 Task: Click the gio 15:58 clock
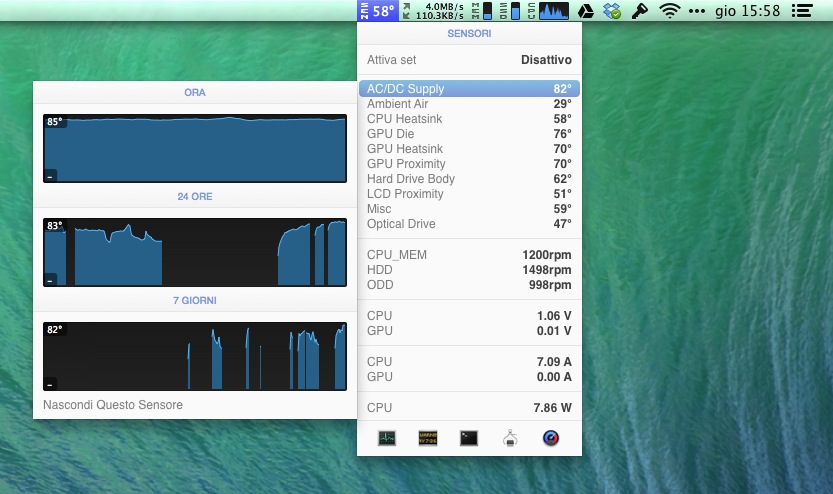click(x=747, y=11)
